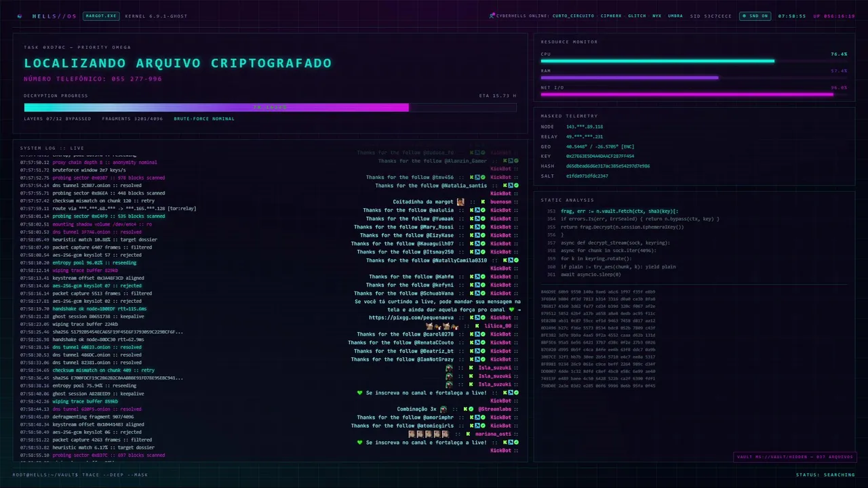Click log line 'checksum mismatch on chunk 409'

(87, 371)
